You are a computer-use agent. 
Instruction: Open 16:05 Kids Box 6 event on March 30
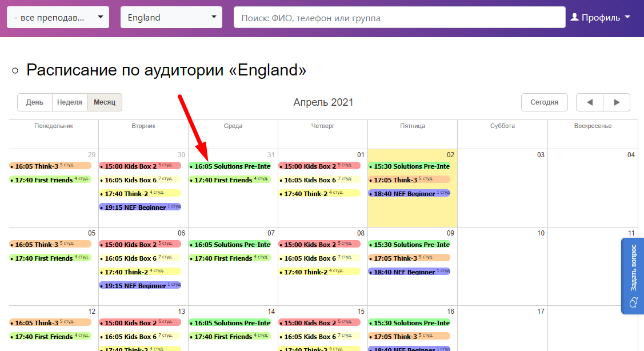tap(140, 180)
